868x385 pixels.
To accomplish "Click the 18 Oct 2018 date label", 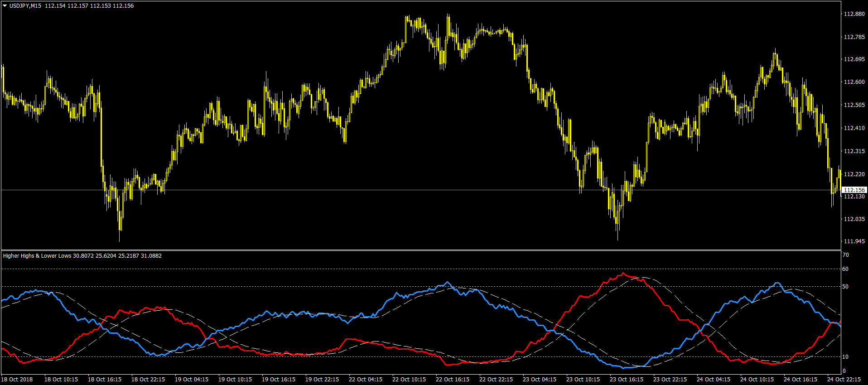I will [x=17, y=380].
